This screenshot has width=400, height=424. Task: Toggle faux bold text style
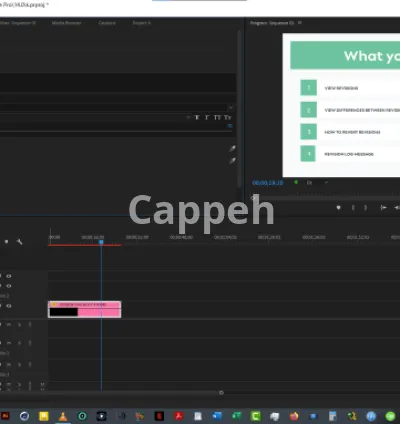pos(197,117)
